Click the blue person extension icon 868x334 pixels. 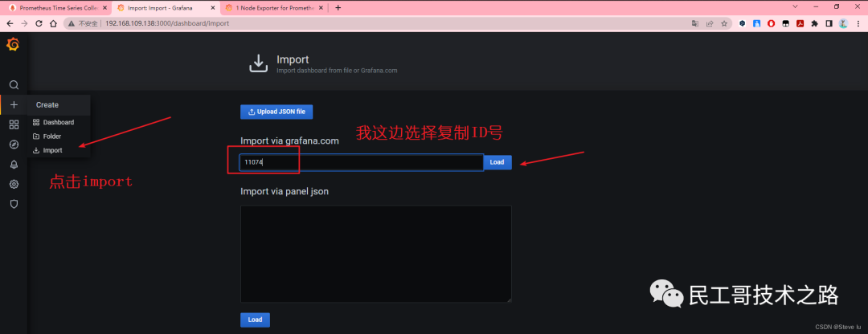point(757,24)
